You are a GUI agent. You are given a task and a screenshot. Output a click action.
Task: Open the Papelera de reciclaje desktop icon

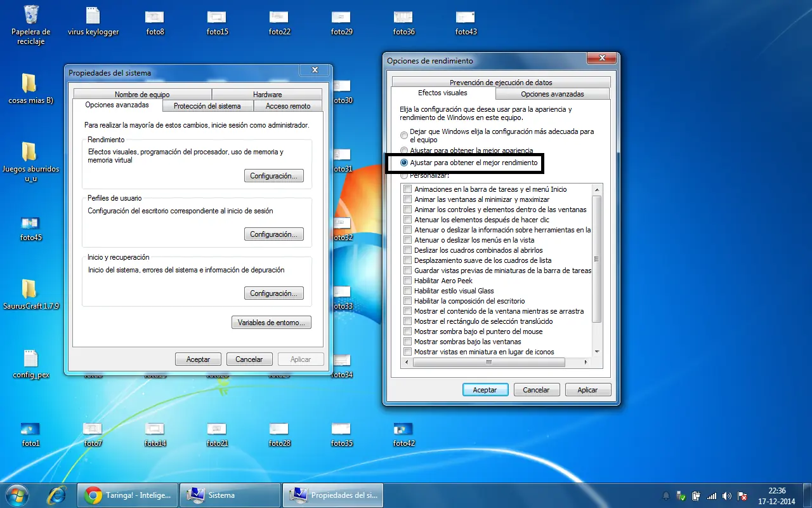30,25
